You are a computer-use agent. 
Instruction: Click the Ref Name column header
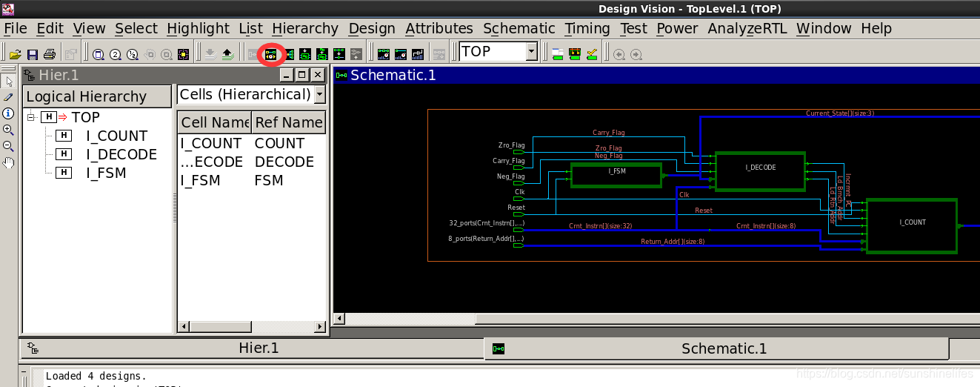pos(288,122)
